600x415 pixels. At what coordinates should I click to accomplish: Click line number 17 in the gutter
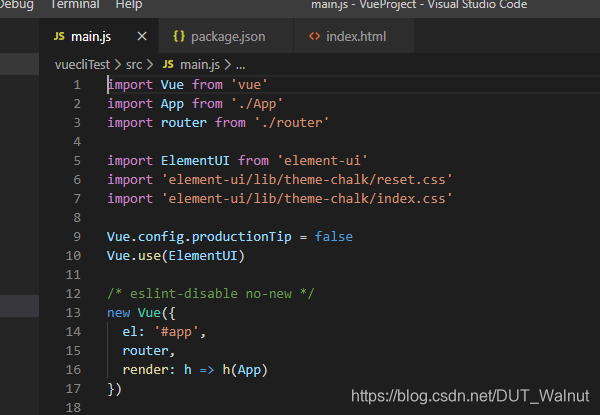click(73, 389)
